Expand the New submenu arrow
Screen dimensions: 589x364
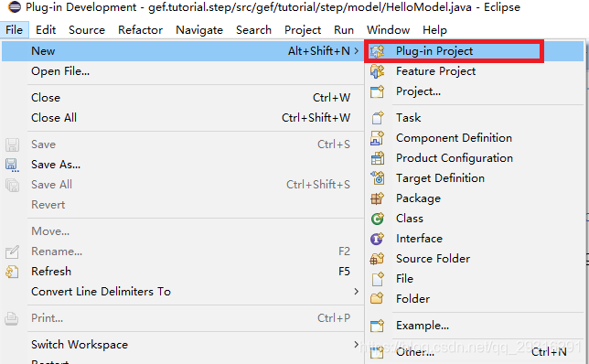(x=357, y=50)
